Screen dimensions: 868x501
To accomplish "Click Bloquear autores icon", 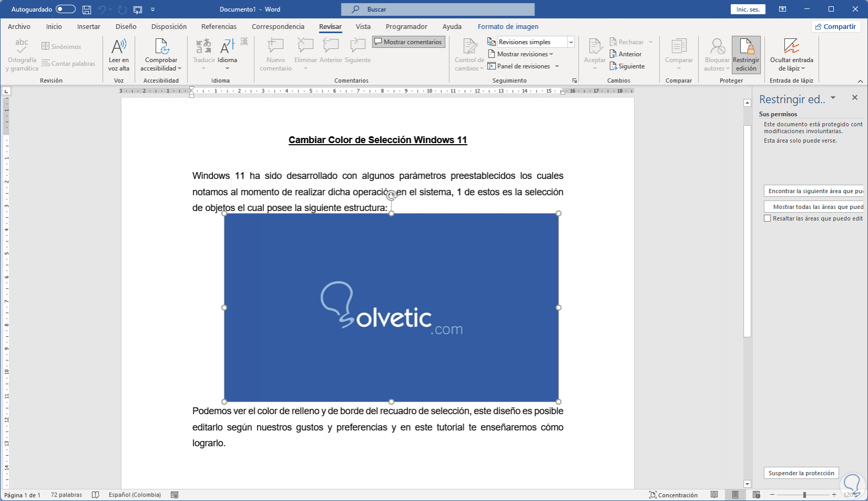I will tap(717, 46).
